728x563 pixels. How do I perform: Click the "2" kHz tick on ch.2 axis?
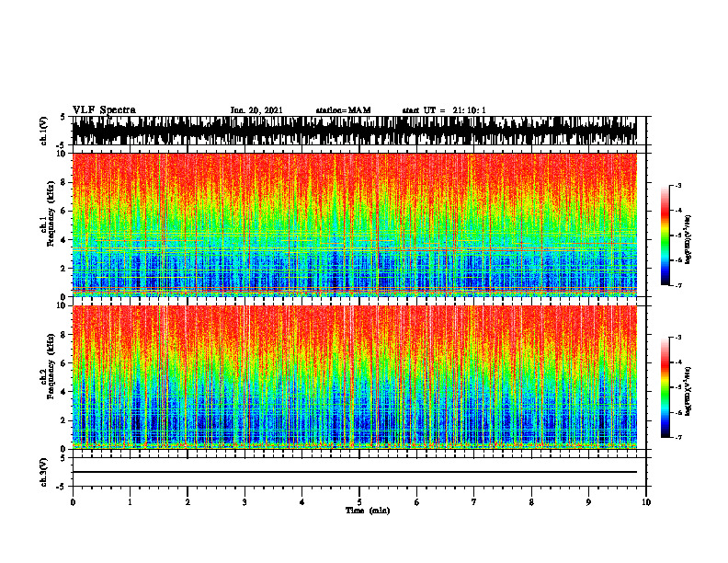(64, 420)
